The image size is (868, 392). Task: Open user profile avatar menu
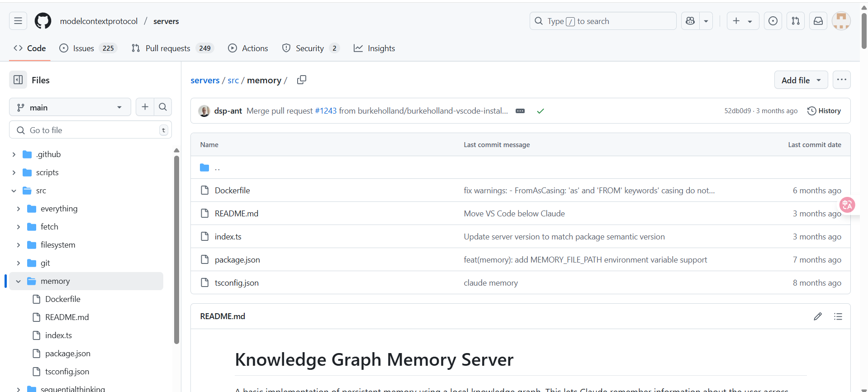pos(841,21)
